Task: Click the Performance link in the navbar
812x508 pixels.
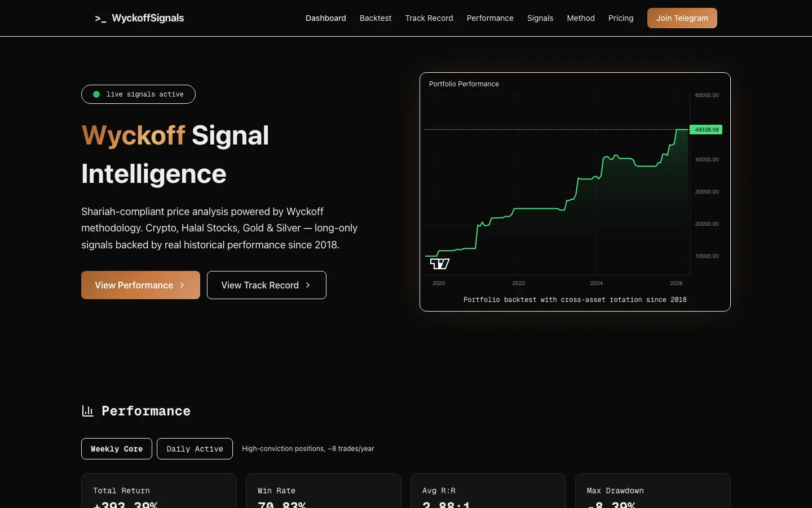Action: click(490, 18)
